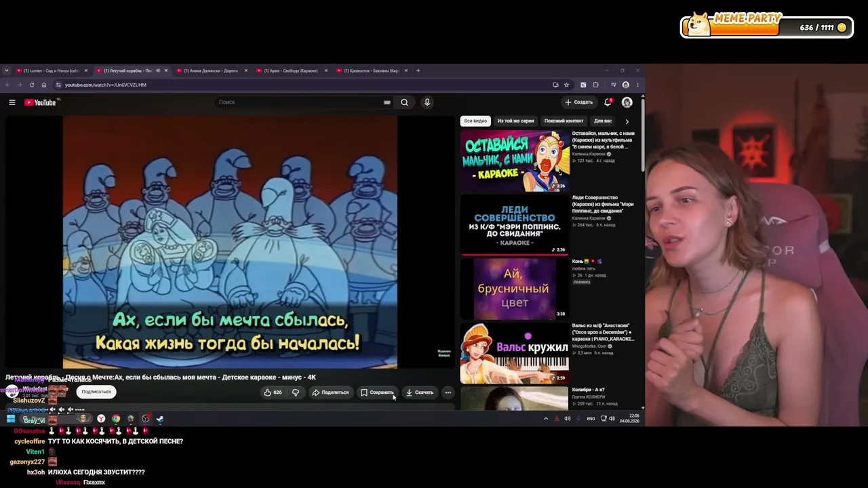Image resolution: width=868 pixels, height=488 pixels.
Task: Open more actions ellipsis under video
Action: (448, 392)
